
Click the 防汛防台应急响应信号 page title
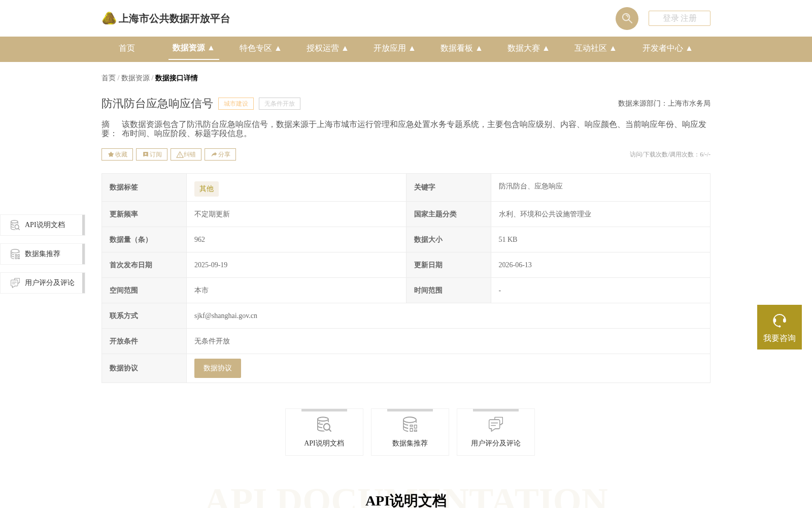pyautogui.click(x=157, y=104)
